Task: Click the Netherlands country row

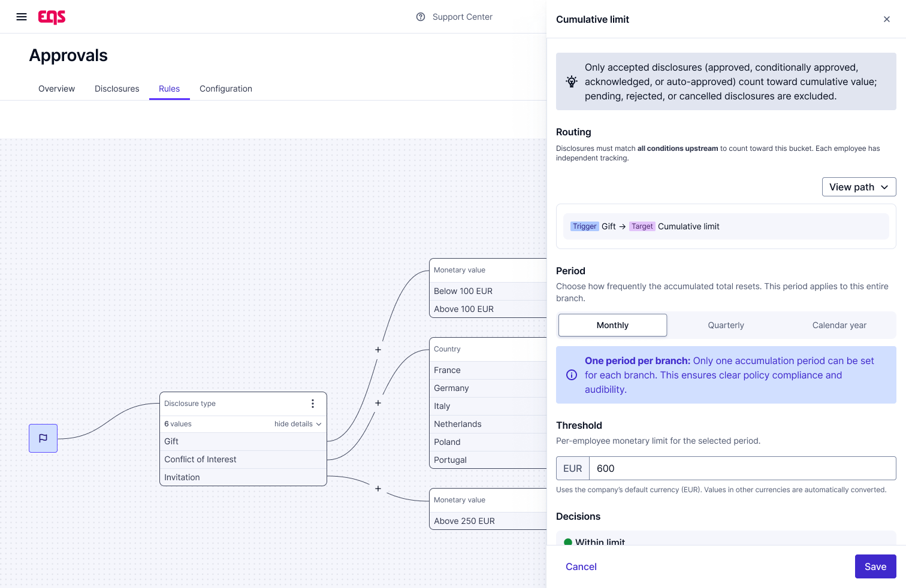Action: coord(488,424)
